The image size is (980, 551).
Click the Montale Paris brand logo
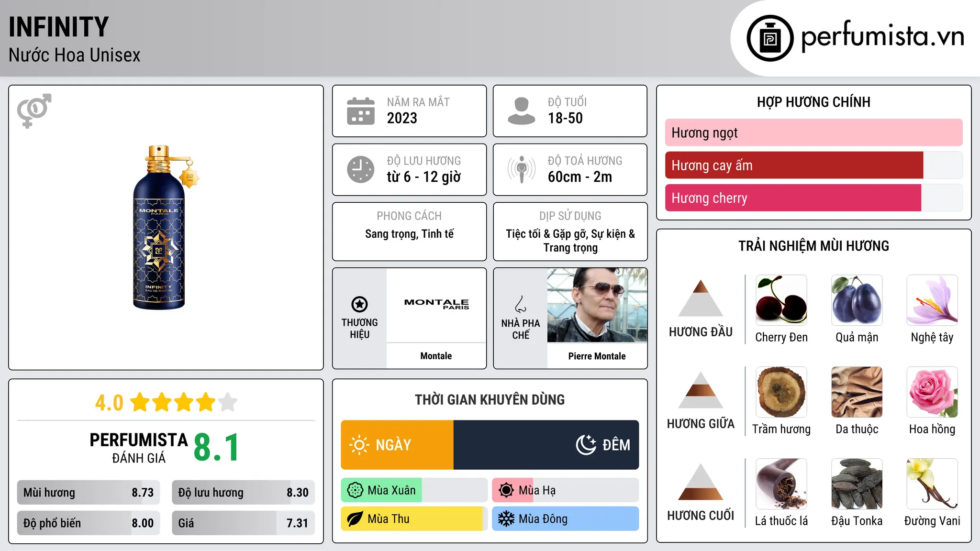pyautogui.click(x=436, y=304)
